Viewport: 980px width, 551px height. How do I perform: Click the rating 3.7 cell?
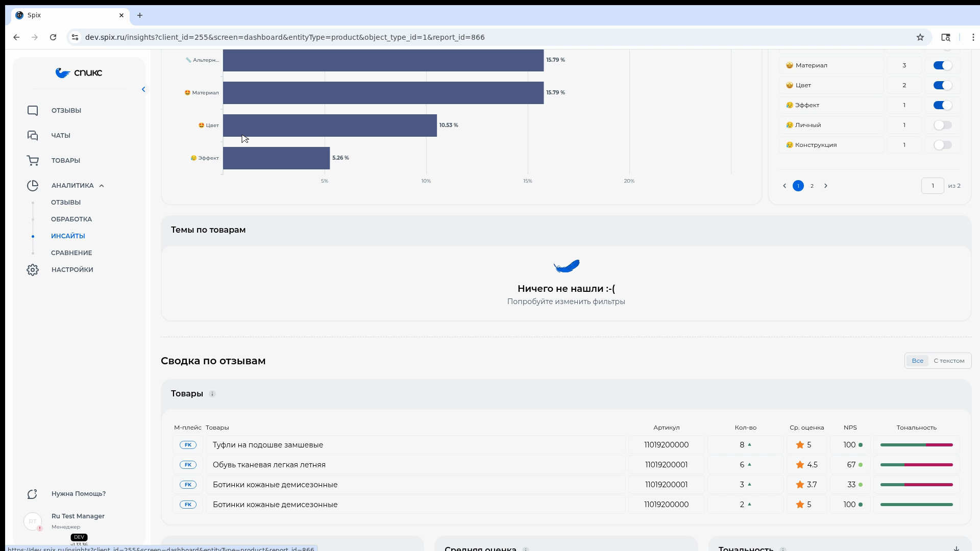[807, 485]
